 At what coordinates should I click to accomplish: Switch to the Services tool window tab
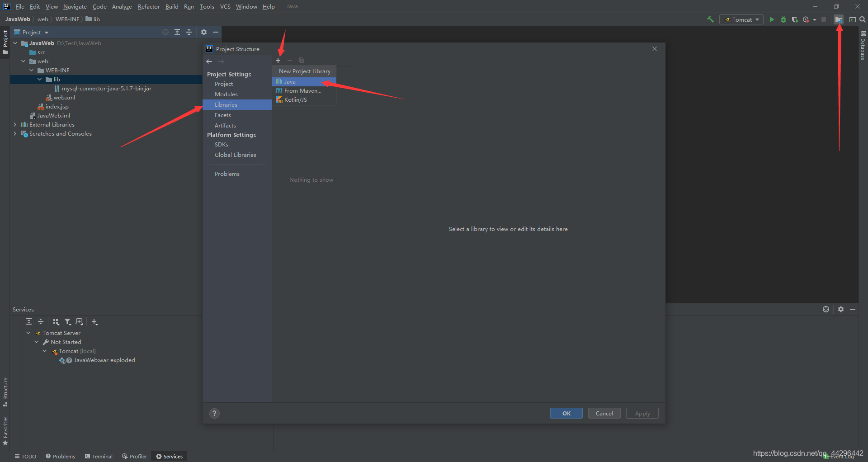170,457
